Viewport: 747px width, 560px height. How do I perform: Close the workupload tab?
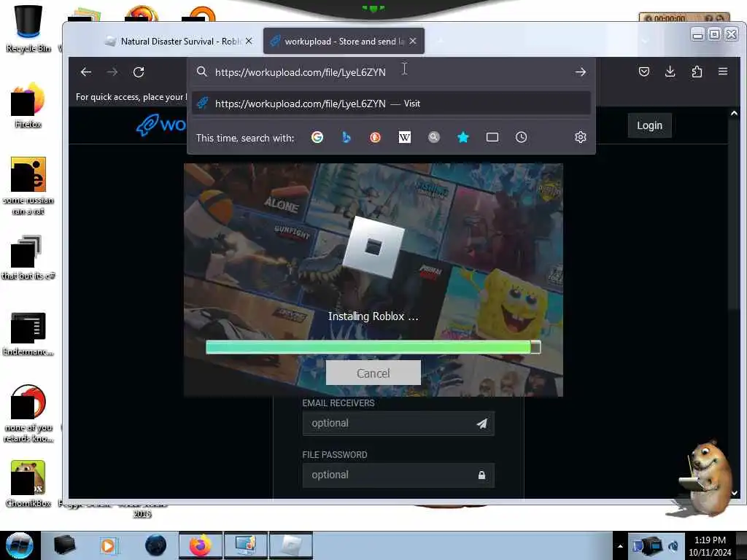(x=413, y=42)
